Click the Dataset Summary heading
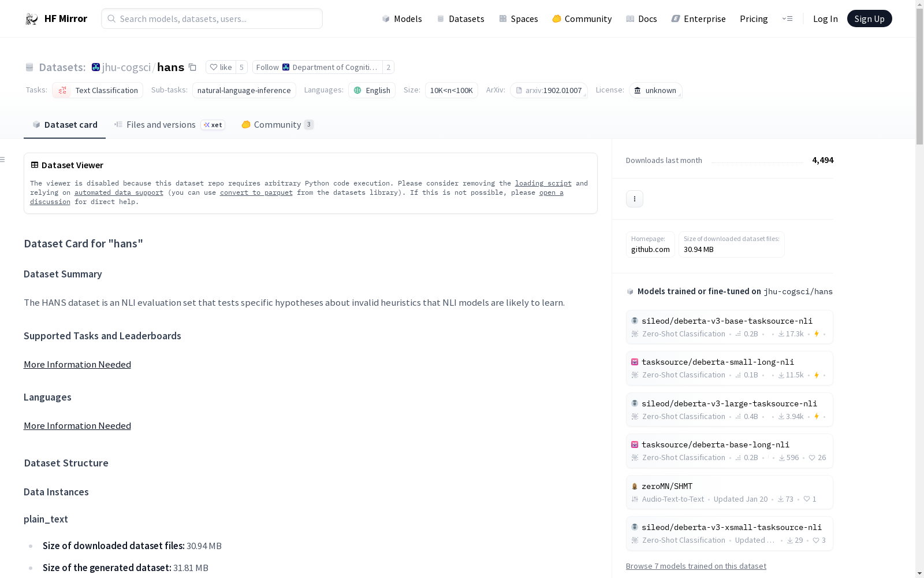Viewport: 924px width, 578px height. point(63,275)
